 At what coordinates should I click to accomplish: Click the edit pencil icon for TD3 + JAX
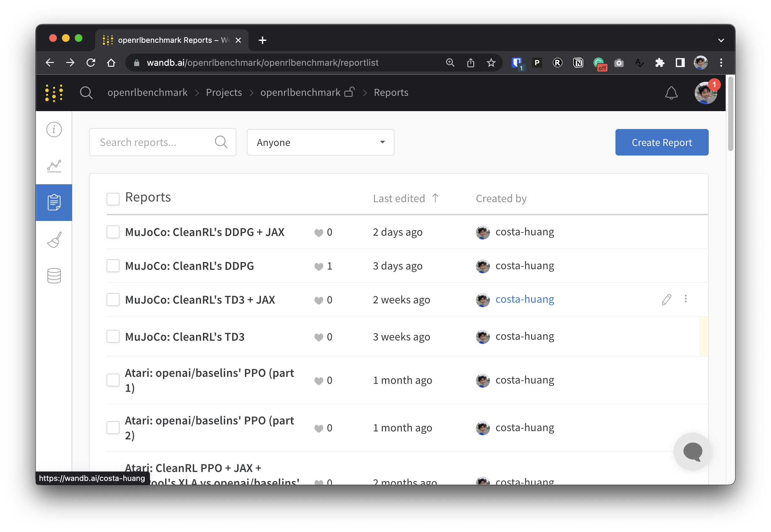[666, 299]
